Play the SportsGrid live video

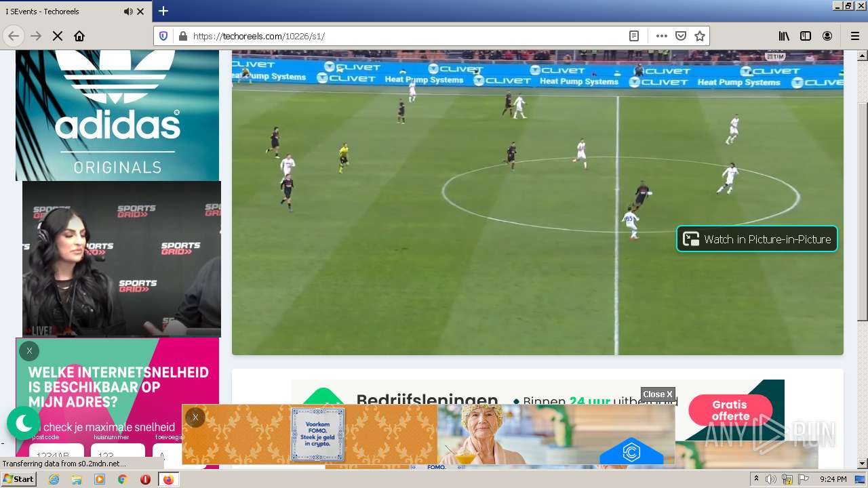[121, 259]
